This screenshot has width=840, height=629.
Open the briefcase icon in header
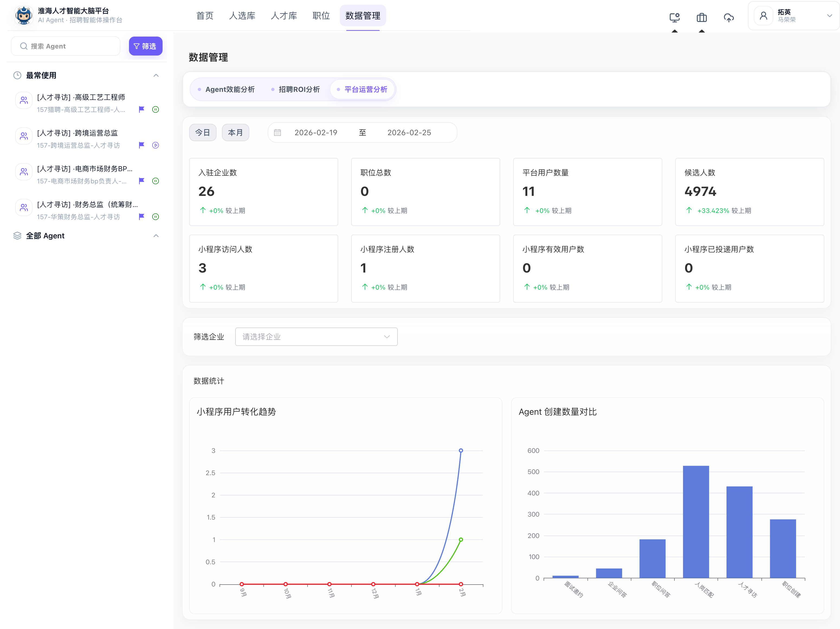(701, 17)
